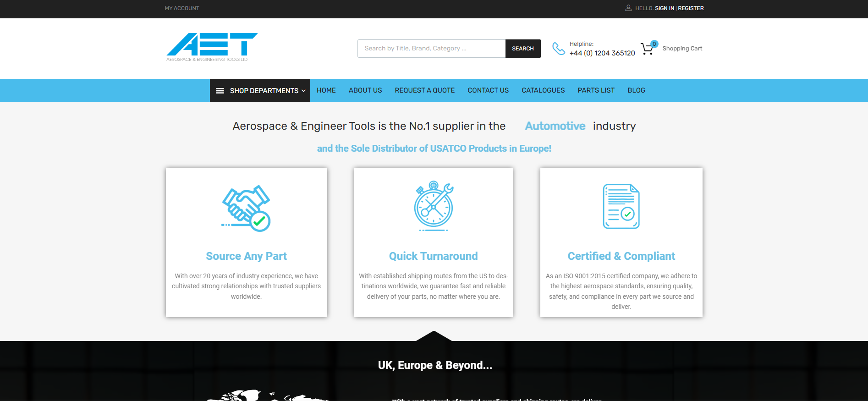868x401 pixels.
Task: Click the Sign In link
Action: pos(665,8)
